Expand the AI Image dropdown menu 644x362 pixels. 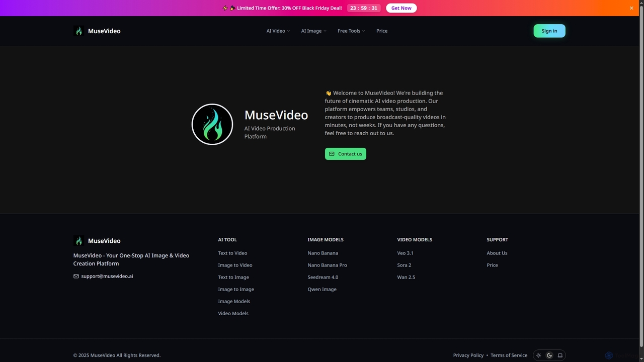[313, 31]
